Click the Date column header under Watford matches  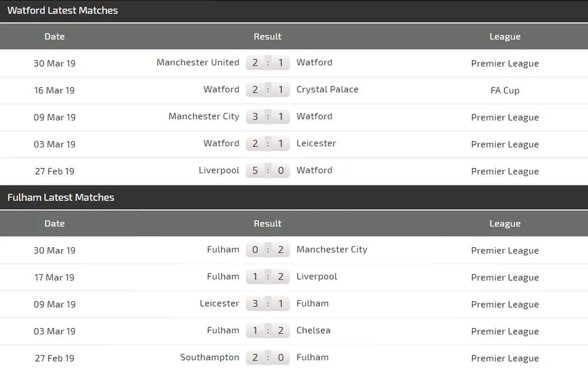tap(55, 36)
